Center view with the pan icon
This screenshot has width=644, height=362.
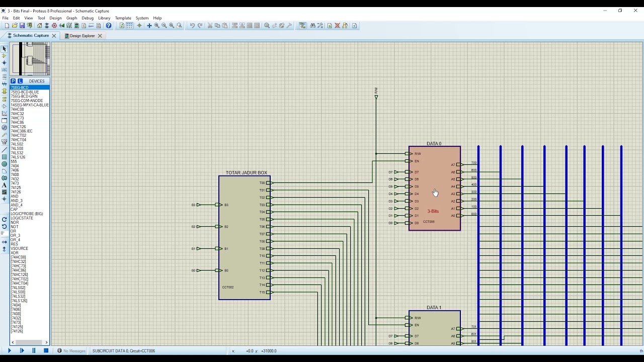click(149, 26)
